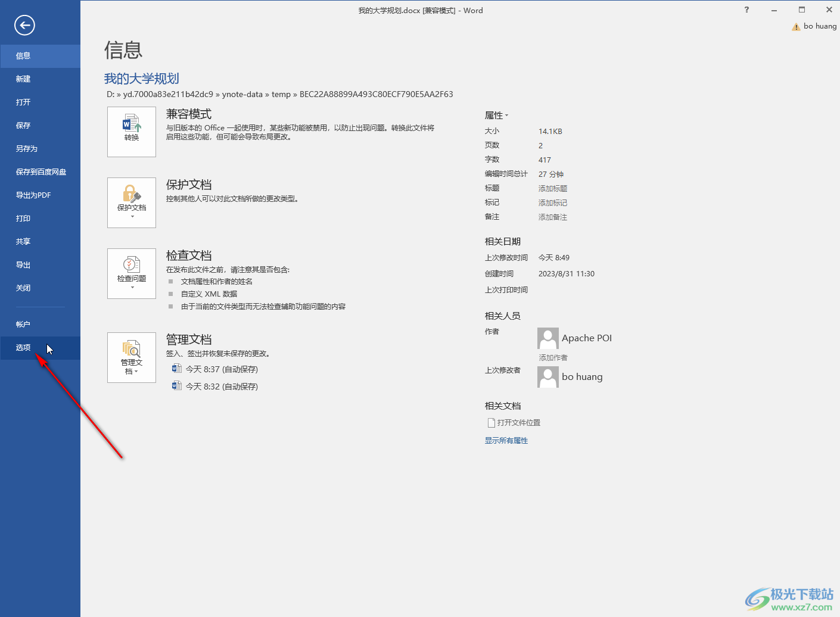Select Export (导出) in the sidebar
The image size is (840, 617).
(40, 265)
